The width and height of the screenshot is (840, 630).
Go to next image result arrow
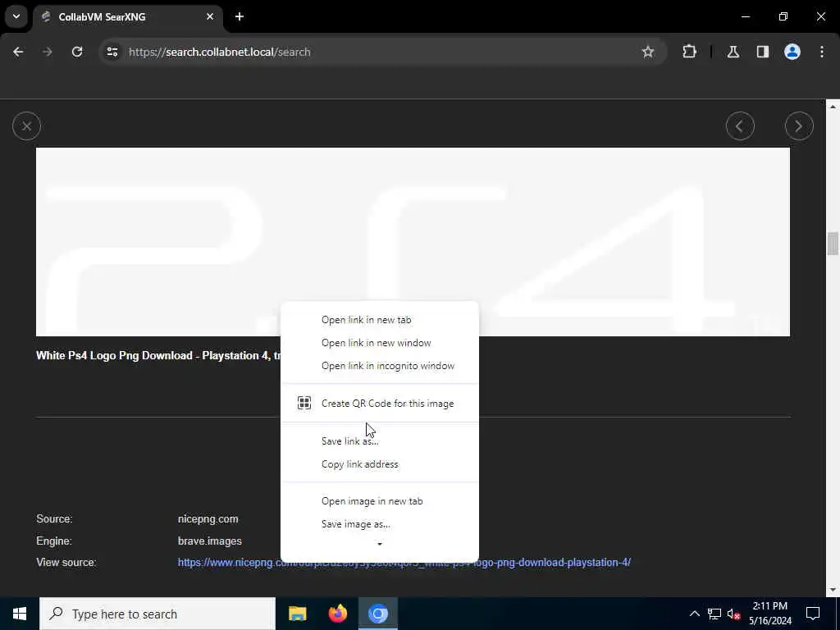click(799, 126)
